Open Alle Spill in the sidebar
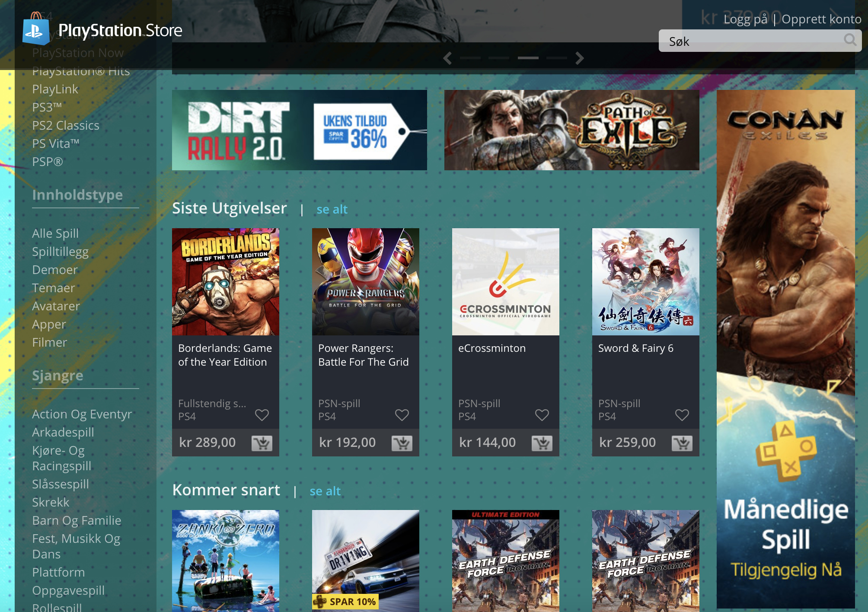868x612 pixels. tap(55, 233)
